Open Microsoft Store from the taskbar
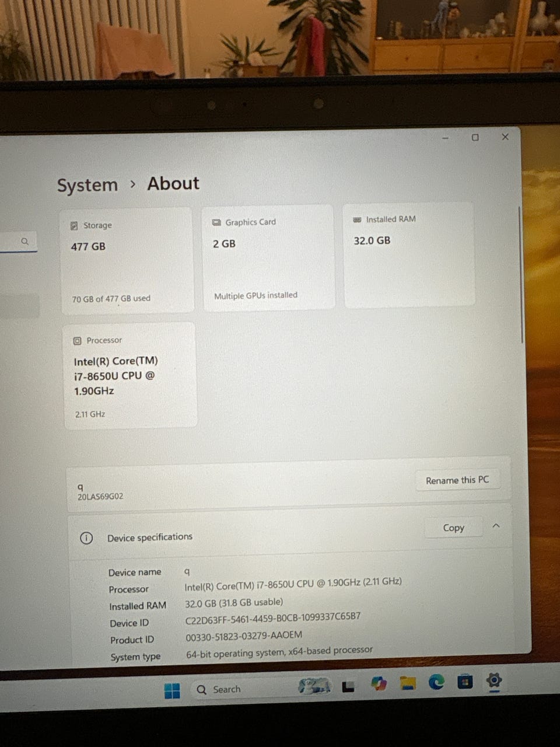560x747 pixels. 465,681
